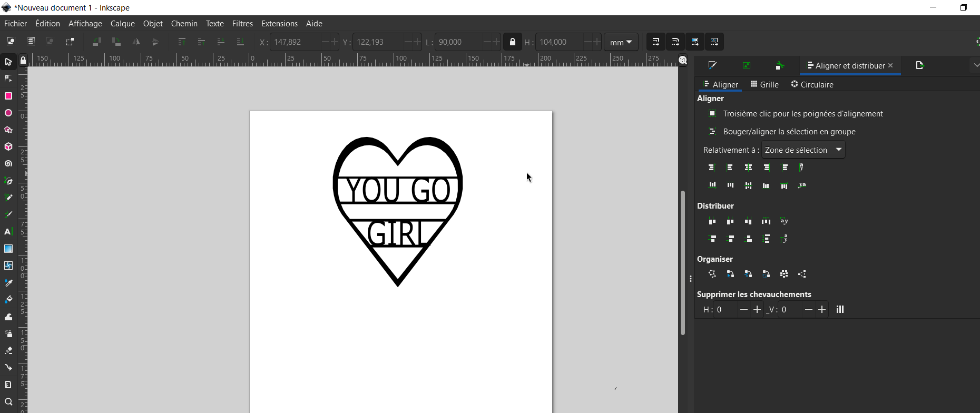Open the Export panel tab
The height and width of the screenshot is (413, 980).
click(x=920, y=65)
